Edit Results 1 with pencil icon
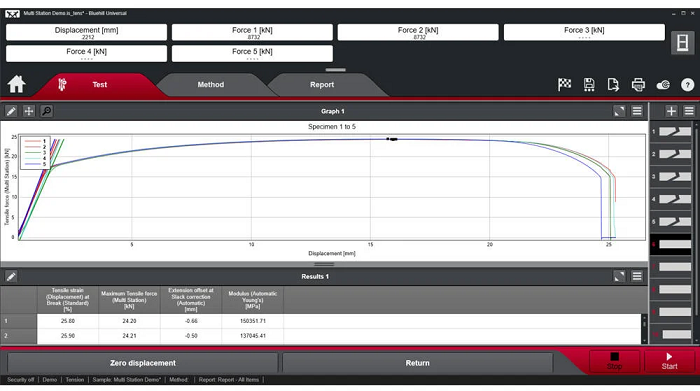The image size is (700, 391). (x=11, y=277)
